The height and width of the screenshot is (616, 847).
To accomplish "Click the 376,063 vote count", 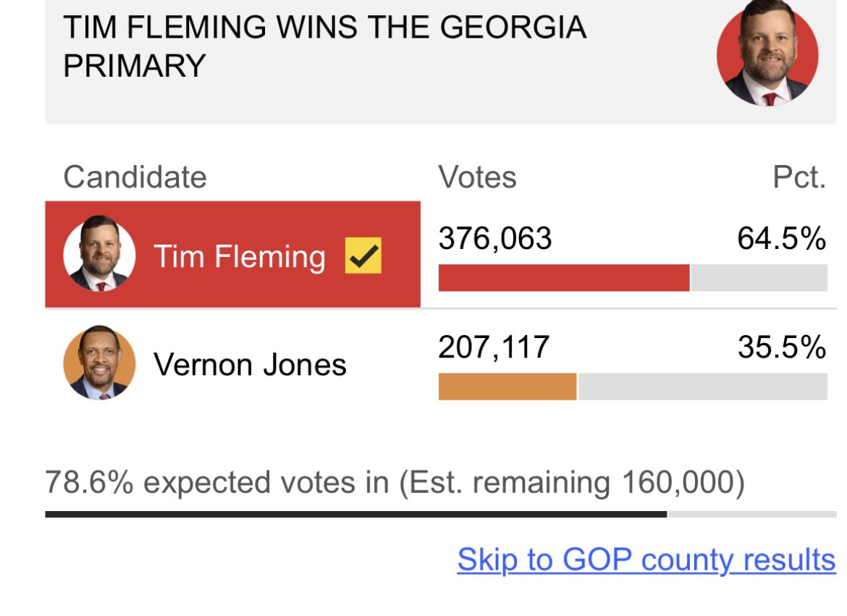I will click(494, 238).
